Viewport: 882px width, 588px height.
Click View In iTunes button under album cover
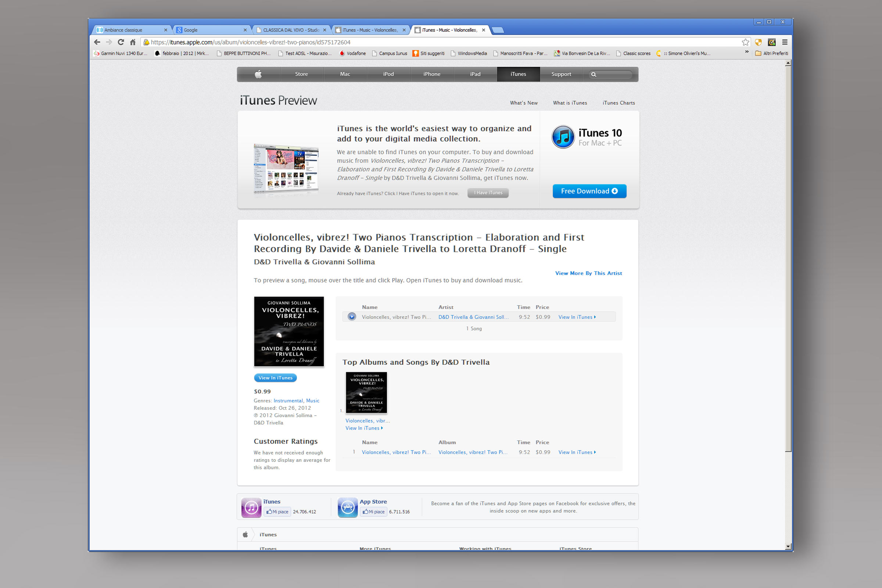(275, 378)
